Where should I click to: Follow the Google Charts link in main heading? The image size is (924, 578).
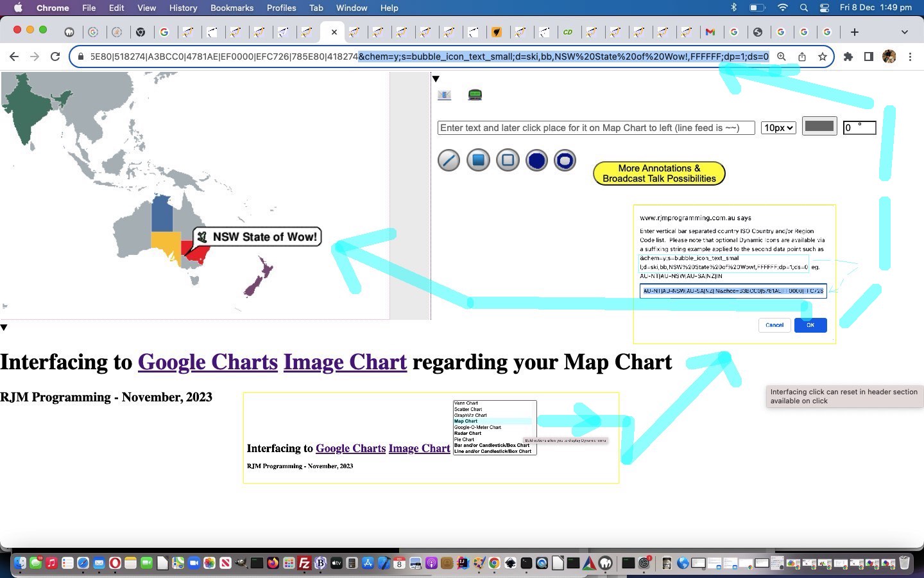[x=208, y=362]
